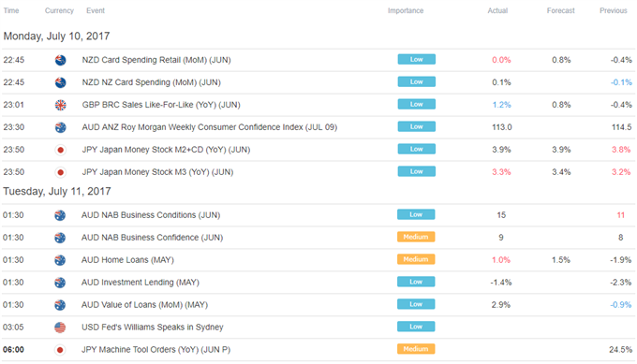Open NZD NZ Card Spending (MoM) event
The image size is (637, 364).
151,82
